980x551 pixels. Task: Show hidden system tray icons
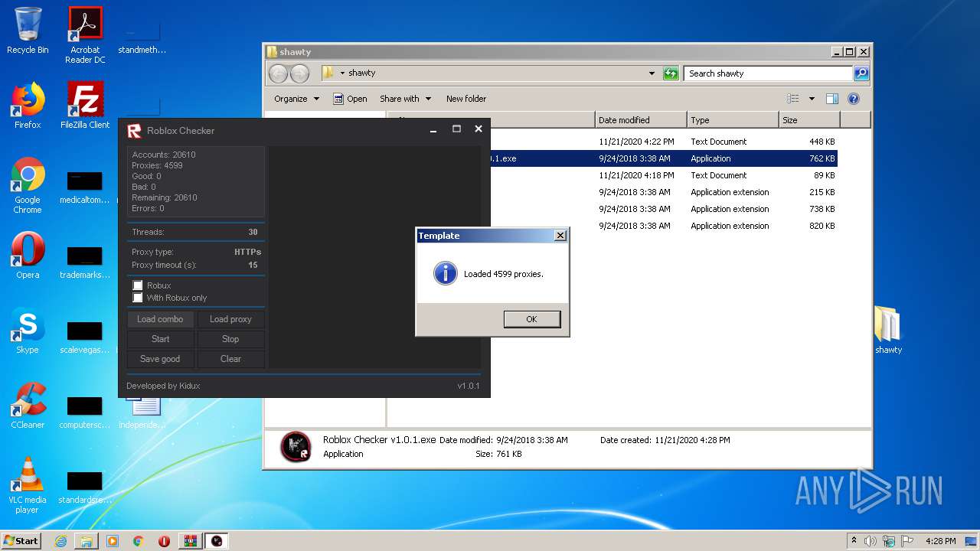click(854, 541)
